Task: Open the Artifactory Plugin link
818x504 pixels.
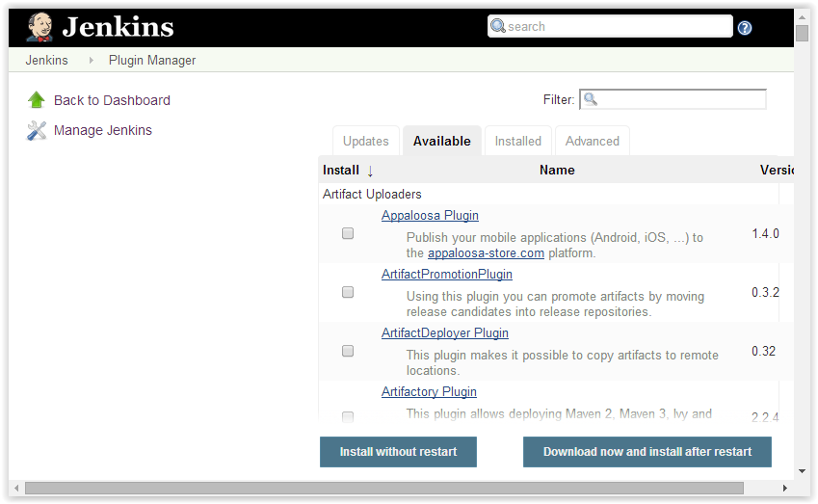Action: click(x=429, y=391)
